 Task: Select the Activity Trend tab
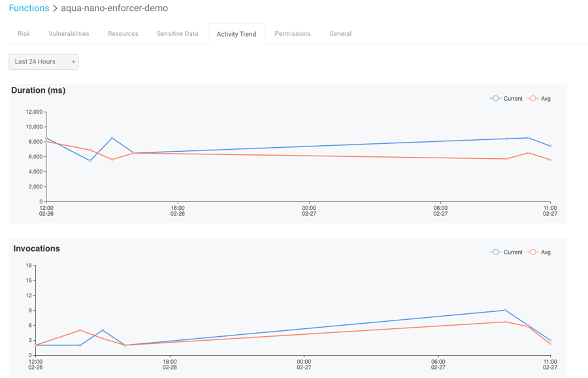[x=237, y=34]
